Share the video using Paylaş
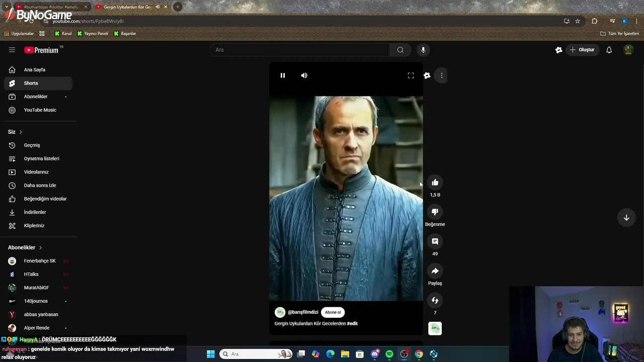This screenshot has width=644, height=362. [x=435, y=271]
